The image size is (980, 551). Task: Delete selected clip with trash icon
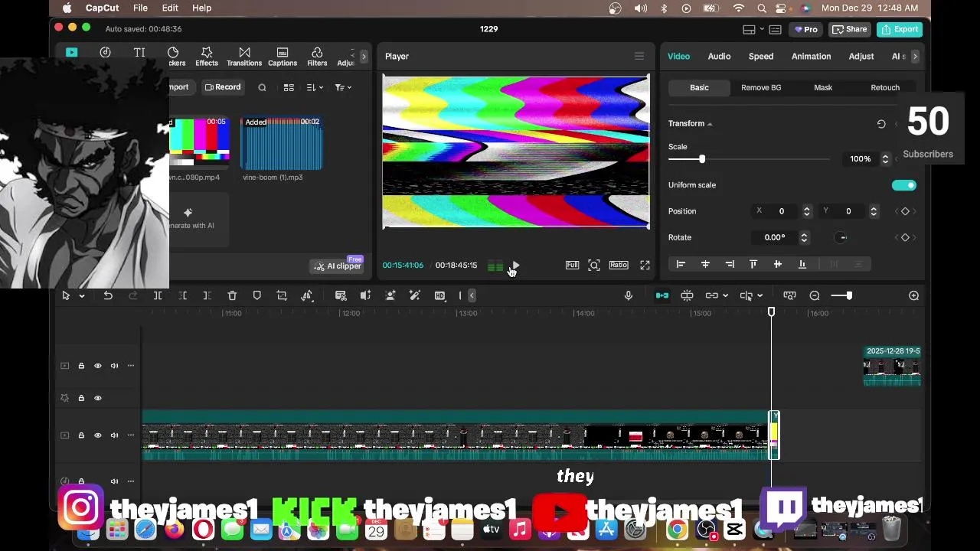point(232,296)
